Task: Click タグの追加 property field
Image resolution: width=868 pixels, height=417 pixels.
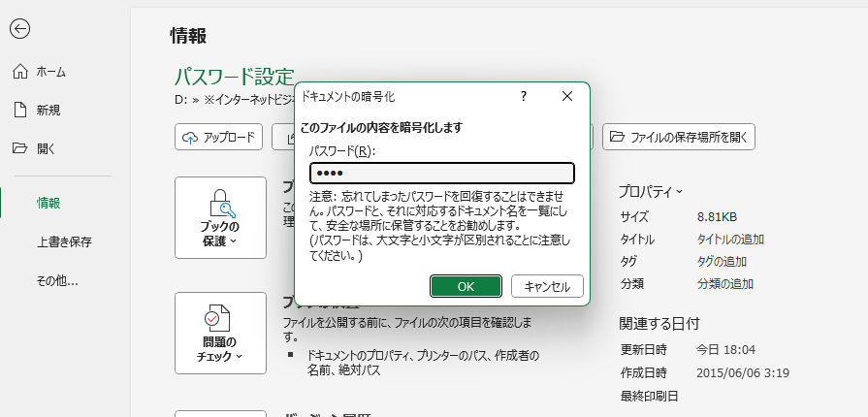Action: click(x=722, y=262)
